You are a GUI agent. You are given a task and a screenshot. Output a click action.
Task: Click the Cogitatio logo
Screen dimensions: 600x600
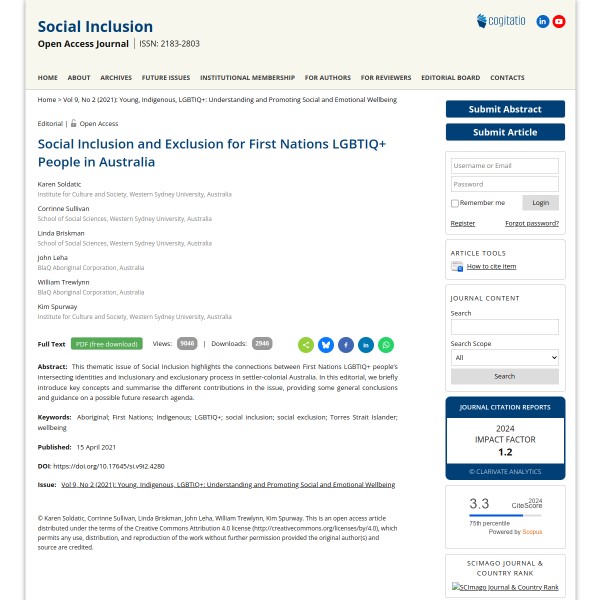pyautogui.click(x=500, y=21)
